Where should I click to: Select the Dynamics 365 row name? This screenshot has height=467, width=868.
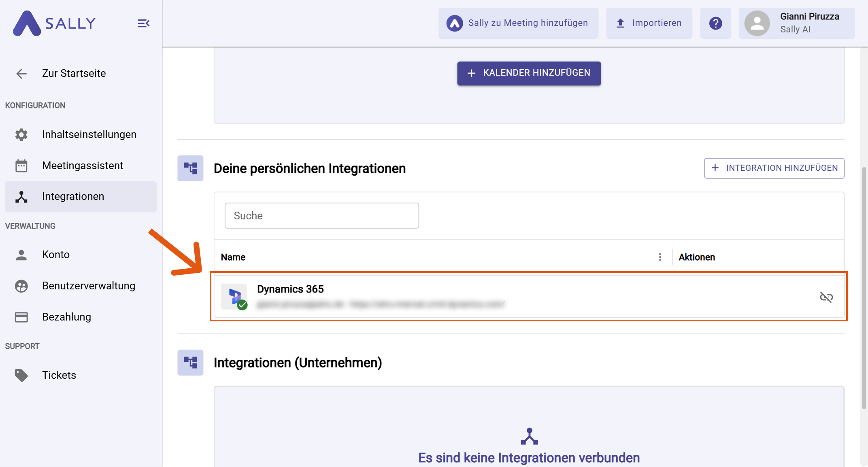click(290, 289)
